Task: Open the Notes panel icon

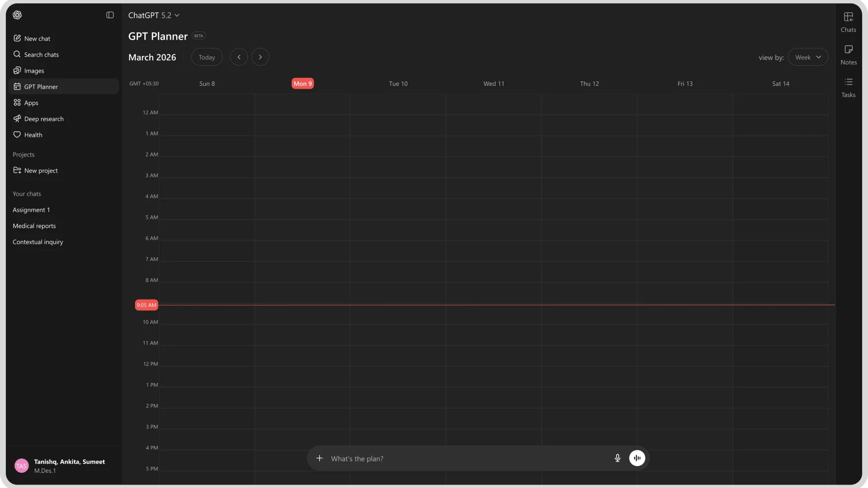Action: pyautogui.click(x=848, y=55)
